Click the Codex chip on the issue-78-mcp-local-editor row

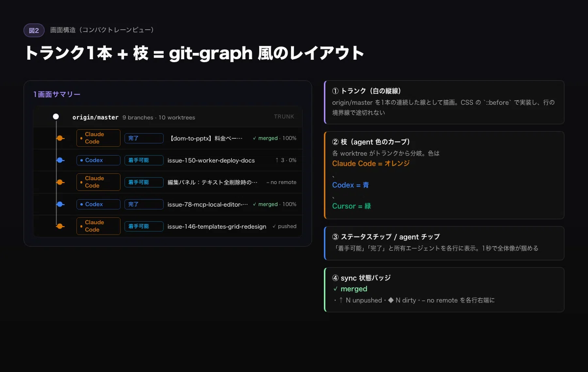tap(98, 204)
